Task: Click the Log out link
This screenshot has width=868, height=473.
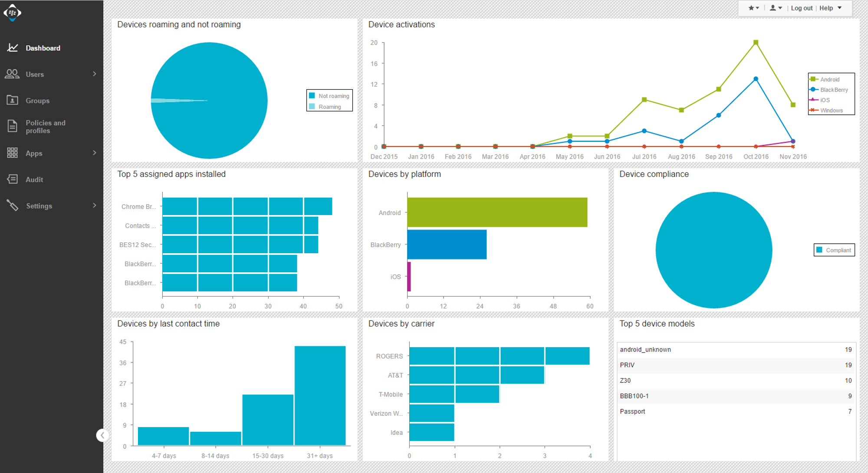Action: (x=801, y=8)
